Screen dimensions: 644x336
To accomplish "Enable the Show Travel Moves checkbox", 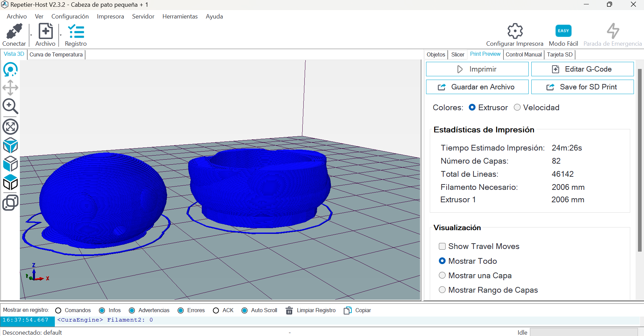I will [x=442, y=246].
